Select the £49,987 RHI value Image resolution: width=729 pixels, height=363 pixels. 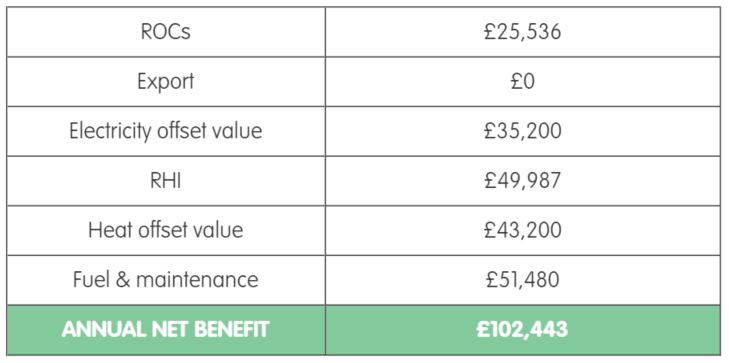point(522,180)
